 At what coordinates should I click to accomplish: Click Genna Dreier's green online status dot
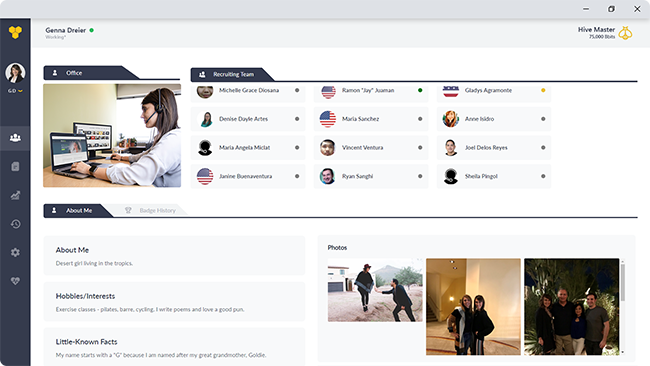click(92, 30)
